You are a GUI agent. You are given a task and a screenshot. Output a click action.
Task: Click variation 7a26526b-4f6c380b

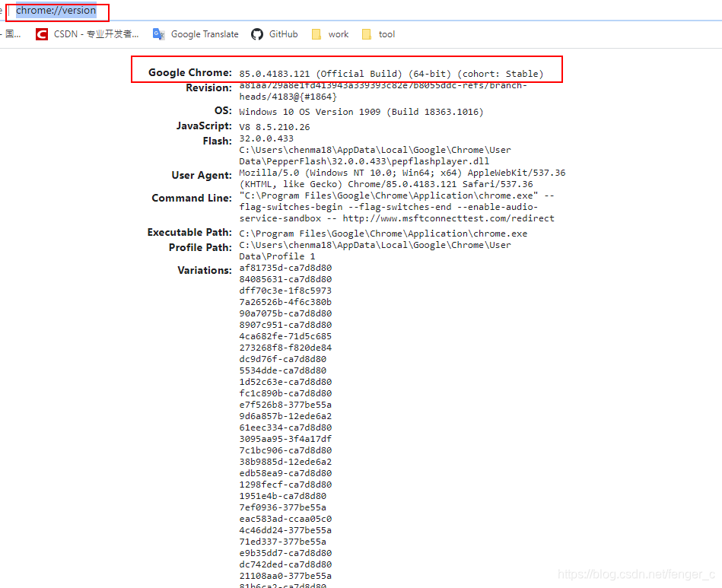coord(285,302)
